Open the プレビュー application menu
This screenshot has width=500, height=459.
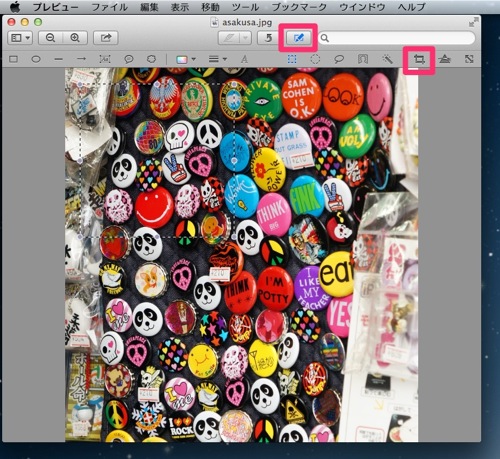tap(55, 7)
